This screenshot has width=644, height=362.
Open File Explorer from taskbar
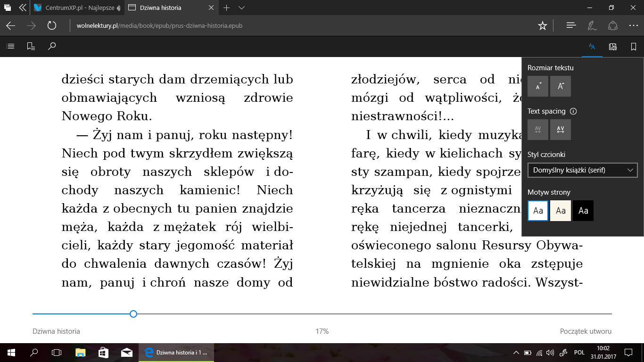point(80,352)
